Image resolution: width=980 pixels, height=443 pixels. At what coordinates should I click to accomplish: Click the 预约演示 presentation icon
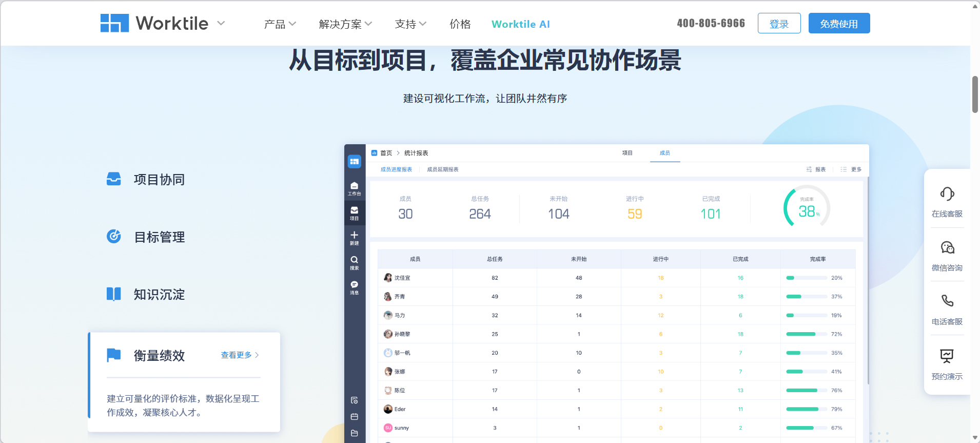(947, 356)
